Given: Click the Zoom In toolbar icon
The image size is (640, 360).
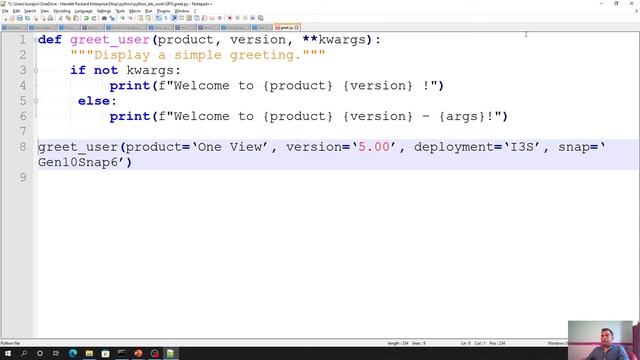Looking at the screenshot, I should [x=122, y=18].
